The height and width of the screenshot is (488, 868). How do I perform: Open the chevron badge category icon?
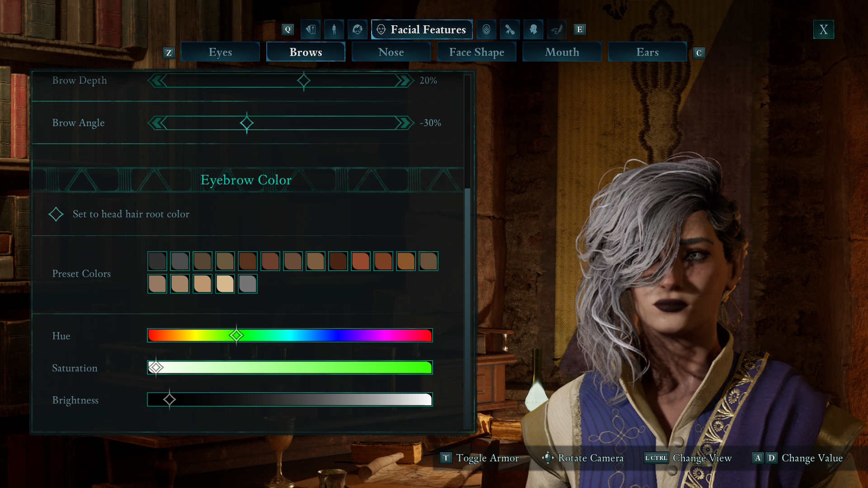click(x=486, y=30)
